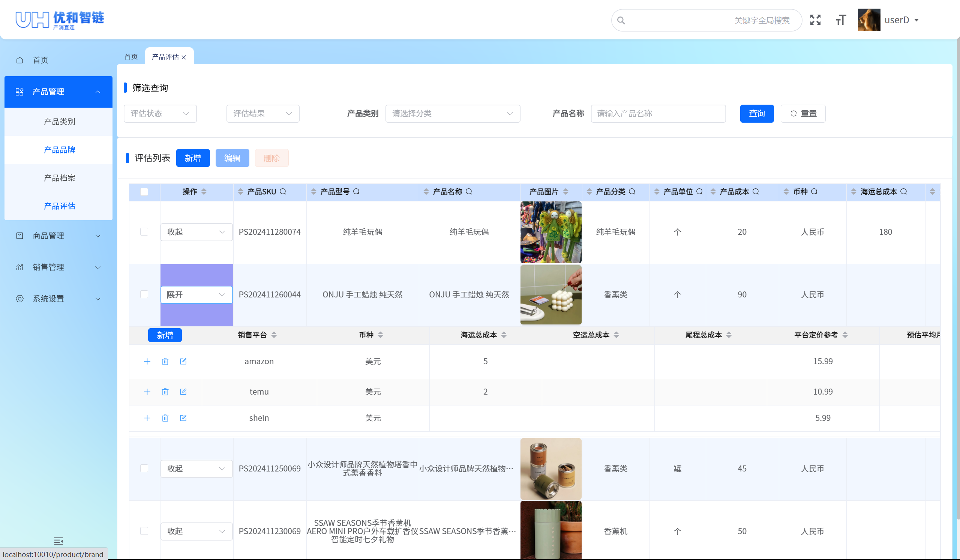This screenshot has width=960, height=560.
Task: Open 系统设置 via its gear icon in sidebar
Action: click(20, 299)
